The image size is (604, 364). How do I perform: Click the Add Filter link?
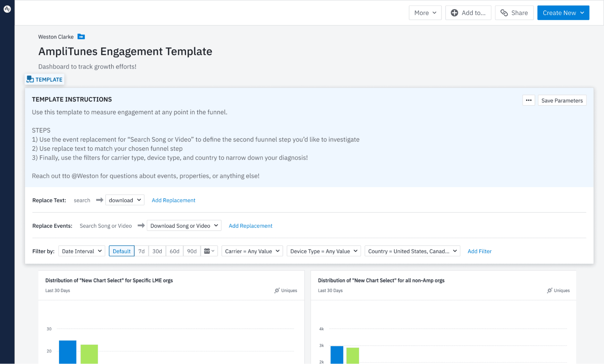[x=479, y=251]
